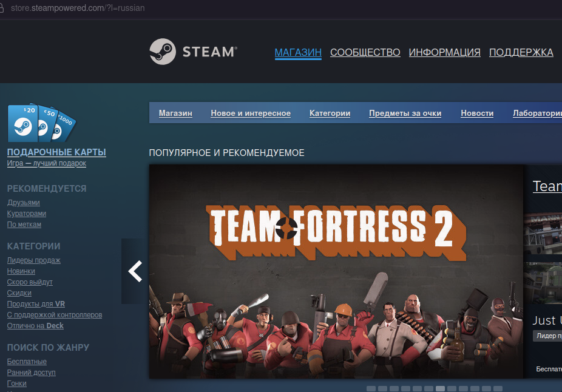Click the site lock icon in address bar
This screenshot has width=562, height=392.
coord(1,8)
